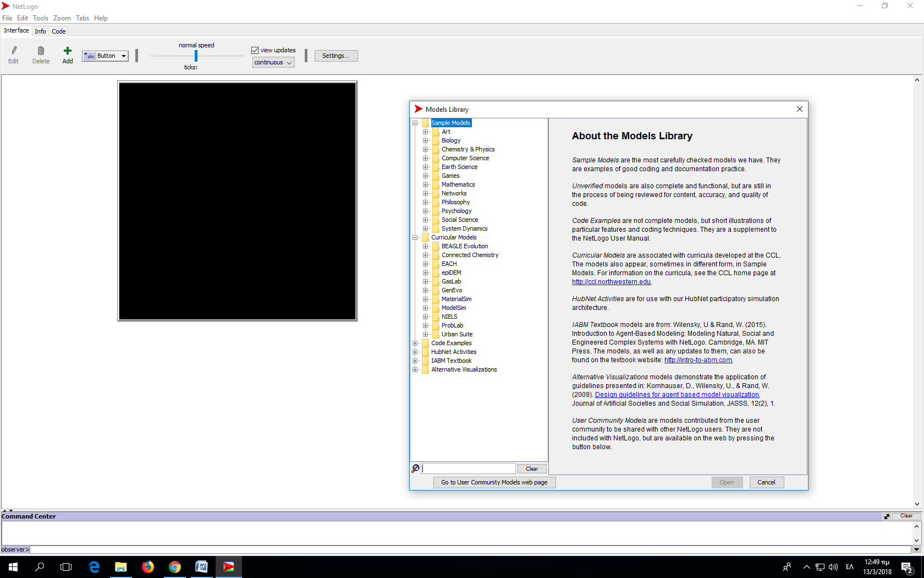Click Go to User Community Models web page
This screenshot has width=924, height=578.
[x=494, y=482]
